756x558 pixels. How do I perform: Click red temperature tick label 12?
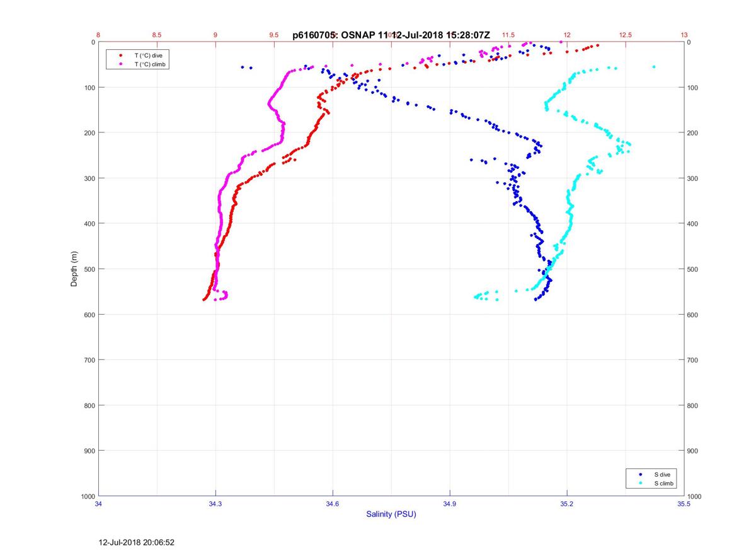click(x=567, y=35)
